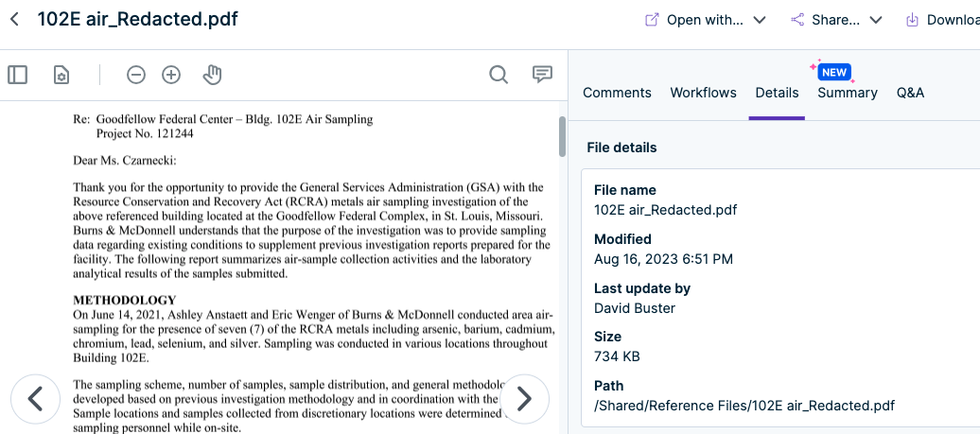Viewport: 980px width, 434px height.
Task: Click the document page icon in viewer toolbar
Action: click(61, 75)
